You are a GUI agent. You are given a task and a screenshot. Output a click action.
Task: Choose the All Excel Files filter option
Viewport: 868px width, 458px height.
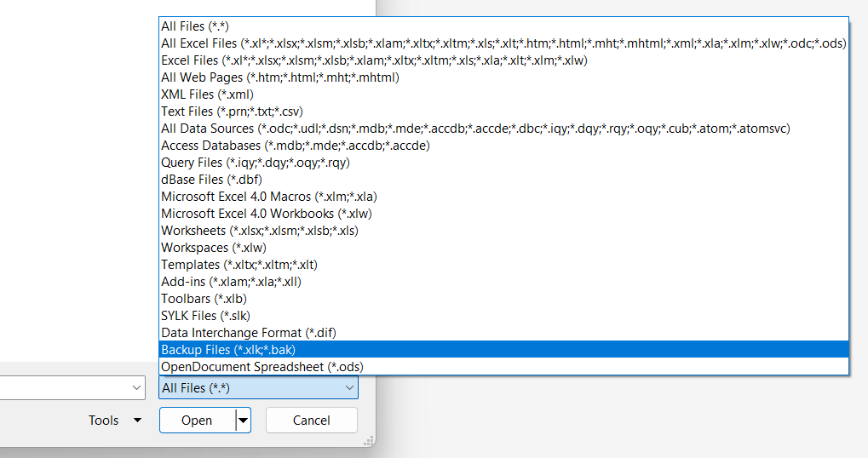point(503,43)
